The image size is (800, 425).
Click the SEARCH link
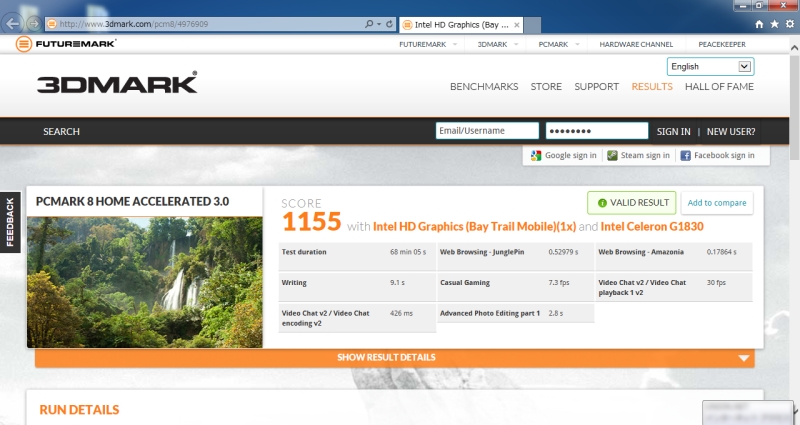(61, 132)
